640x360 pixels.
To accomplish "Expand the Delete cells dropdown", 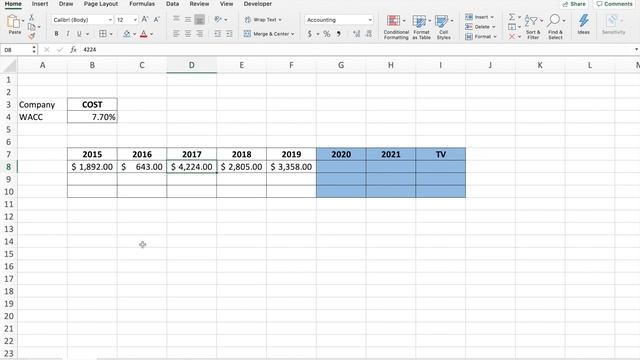I will (494, 27).
